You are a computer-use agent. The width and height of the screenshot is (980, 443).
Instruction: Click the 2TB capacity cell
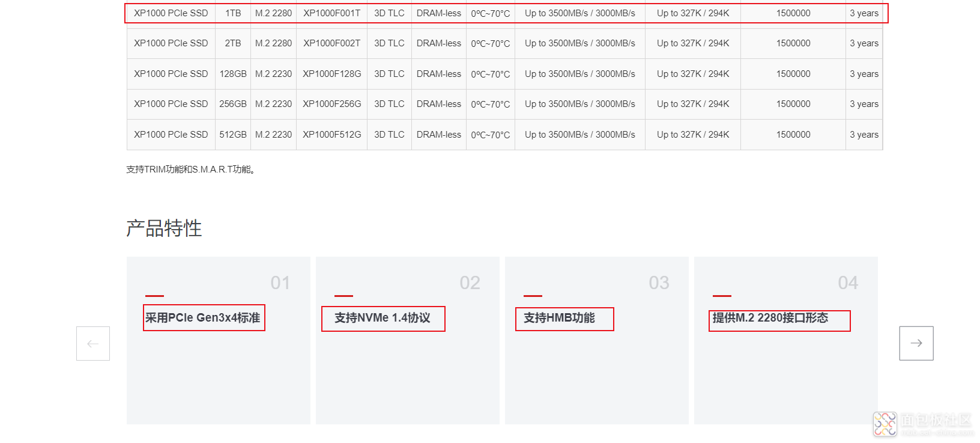tap(233, 43)
